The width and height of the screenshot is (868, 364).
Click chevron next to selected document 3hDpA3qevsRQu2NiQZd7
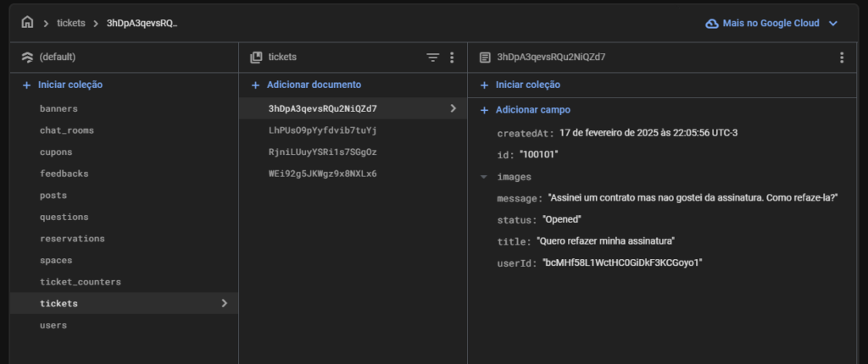pos(453,108)
